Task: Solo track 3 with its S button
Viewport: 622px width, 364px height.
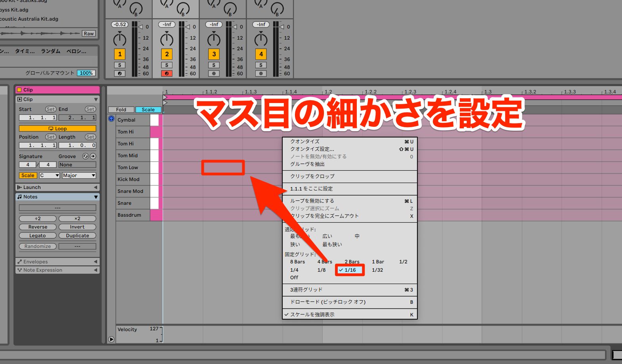Action: (214, 65)
